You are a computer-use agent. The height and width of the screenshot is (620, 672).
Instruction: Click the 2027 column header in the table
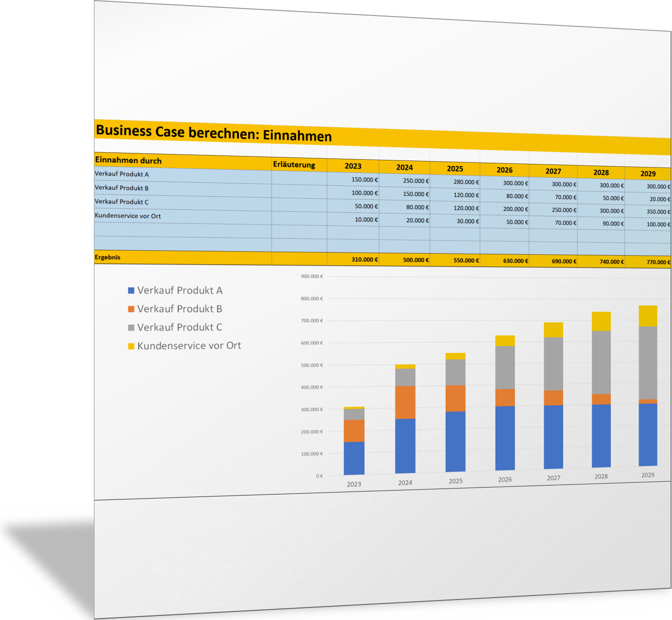(x=553, y=171)
